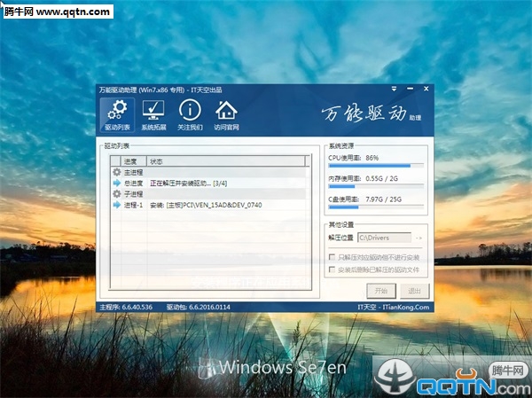Click the CPU使用率 progress bar

pos(376,166)
